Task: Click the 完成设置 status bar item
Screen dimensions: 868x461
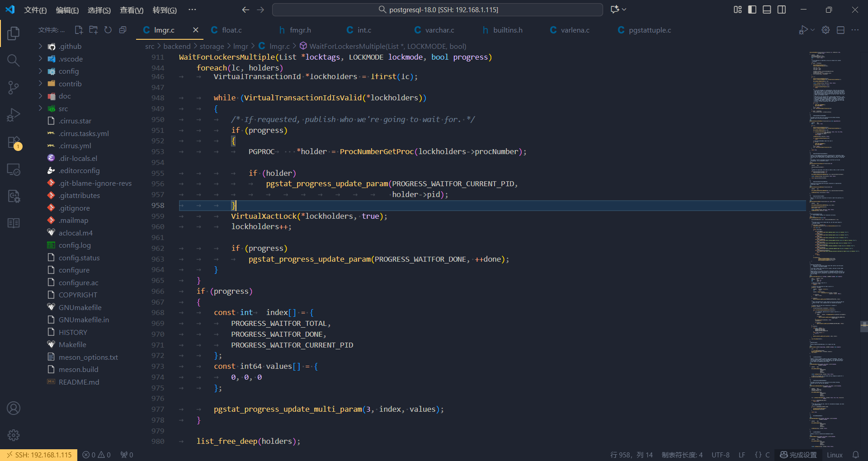Action: point(798,455)
